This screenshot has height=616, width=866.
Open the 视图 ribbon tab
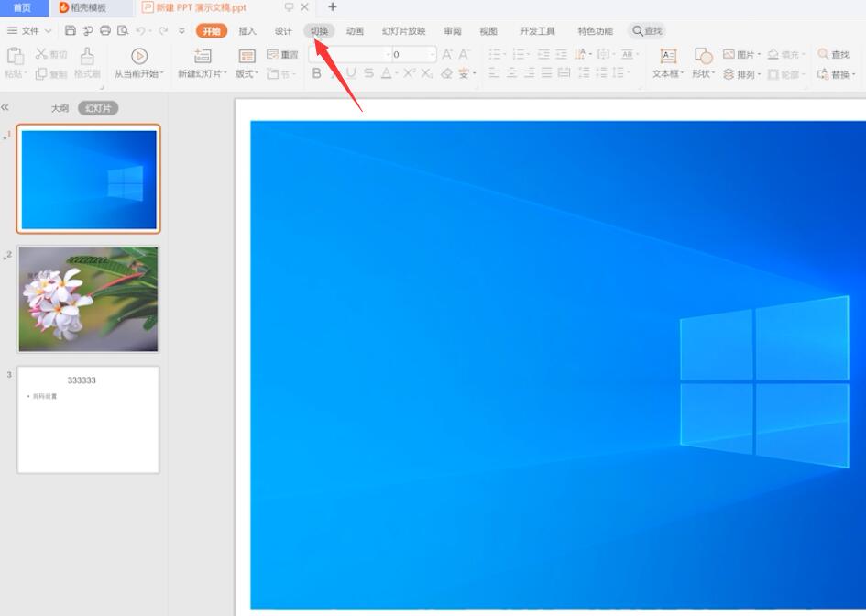tap(488, 31)
